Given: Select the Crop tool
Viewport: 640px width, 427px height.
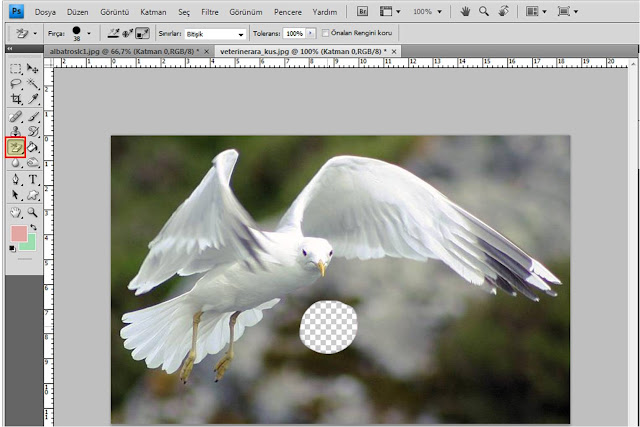Looking at the screenshot, I should [x=16, y=100].
